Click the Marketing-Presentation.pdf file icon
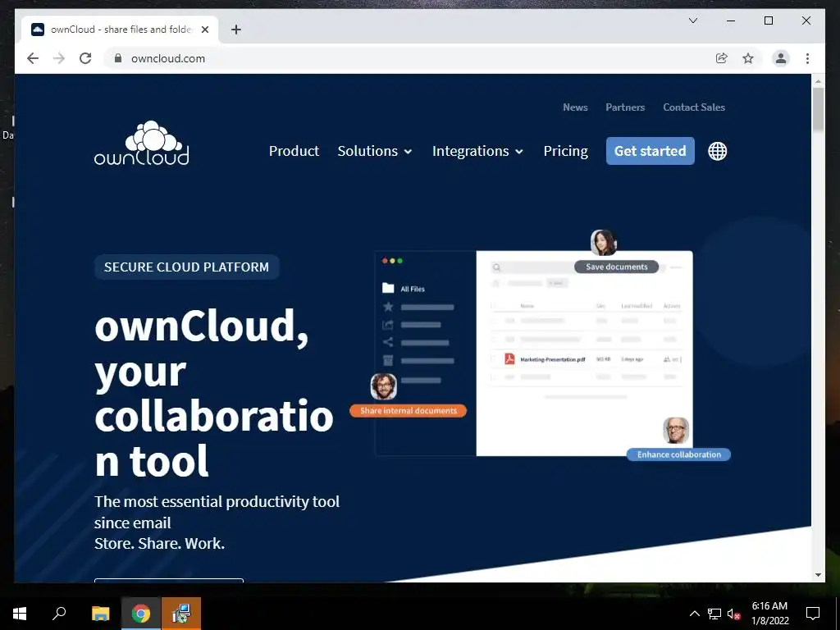 point(509,359)
